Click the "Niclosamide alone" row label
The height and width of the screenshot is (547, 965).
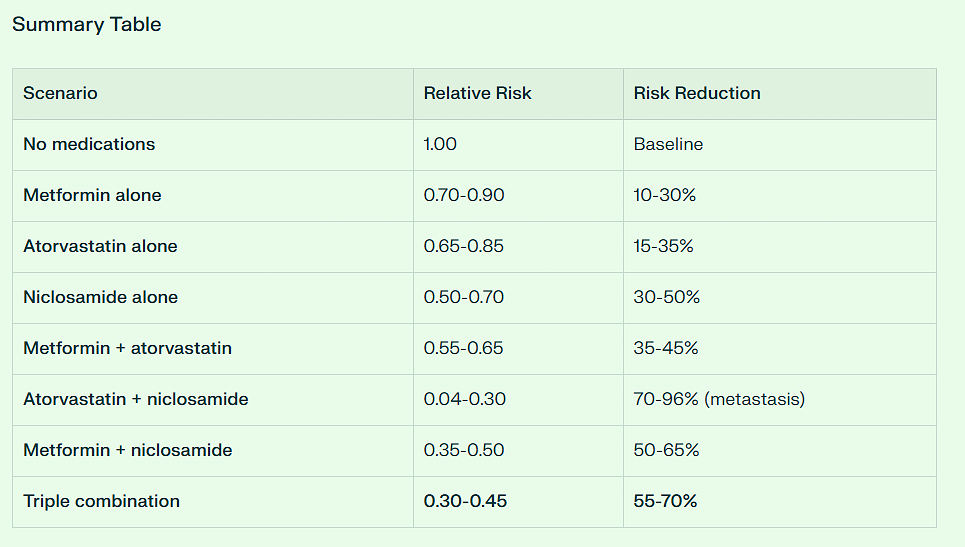point(101,297)
